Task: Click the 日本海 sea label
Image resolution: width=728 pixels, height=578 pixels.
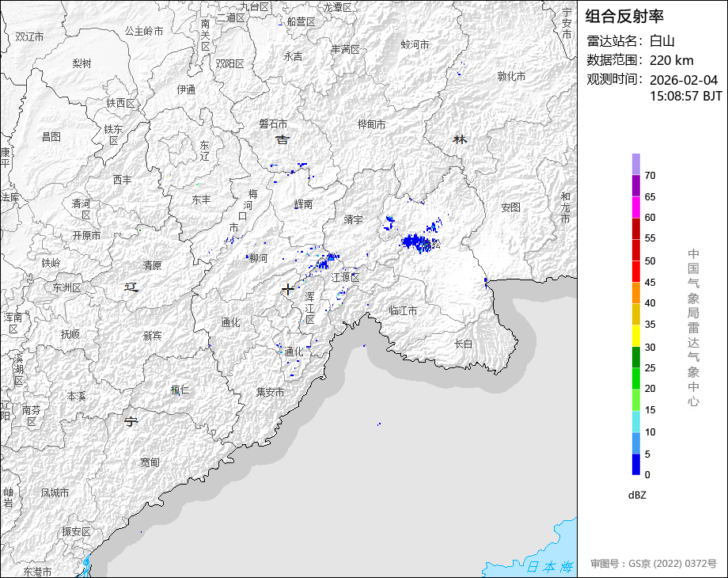Action: (x=550, y=567)
